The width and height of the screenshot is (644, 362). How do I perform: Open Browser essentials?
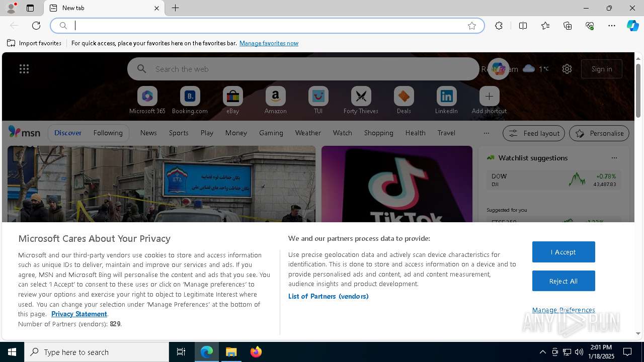click(590, 26)
